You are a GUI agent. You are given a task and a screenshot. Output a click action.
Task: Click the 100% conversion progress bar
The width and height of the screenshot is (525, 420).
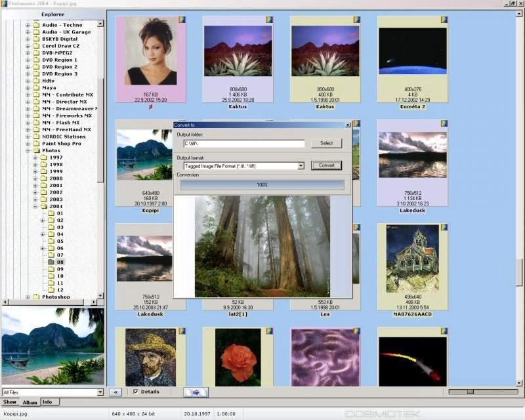[262, 185]
